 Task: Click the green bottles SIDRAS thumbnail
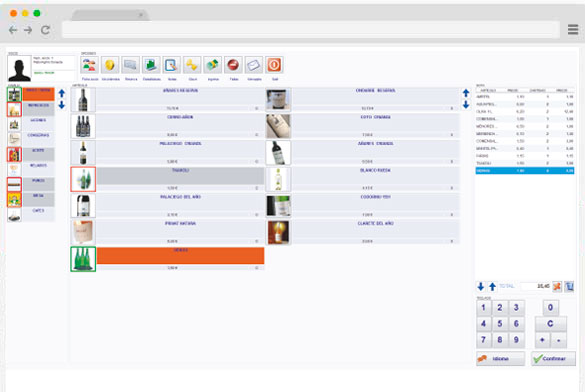click(x=83, y=259)
